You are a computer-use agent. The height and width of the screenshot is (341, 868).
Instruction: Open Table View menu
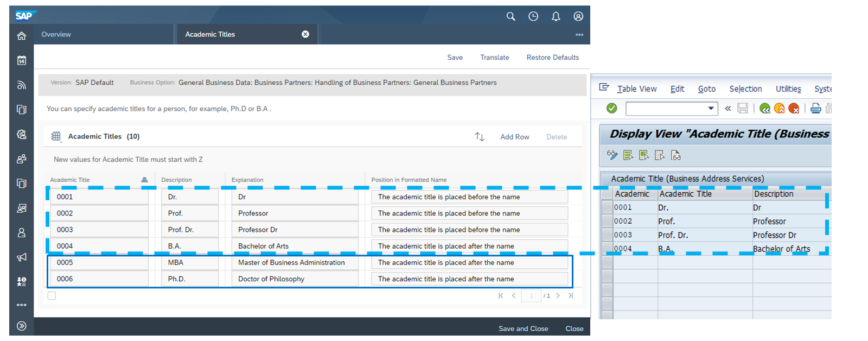(x=637, y=89)
